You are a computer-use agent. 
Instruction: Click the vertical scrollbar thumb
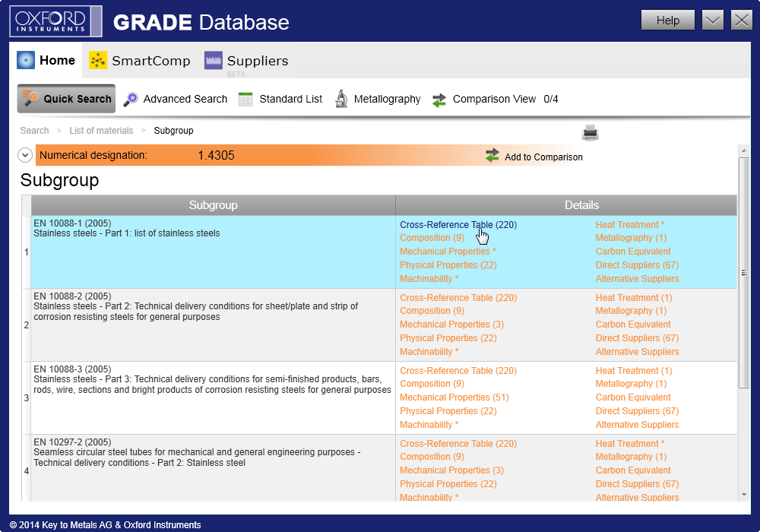click(x=744, y=272)
